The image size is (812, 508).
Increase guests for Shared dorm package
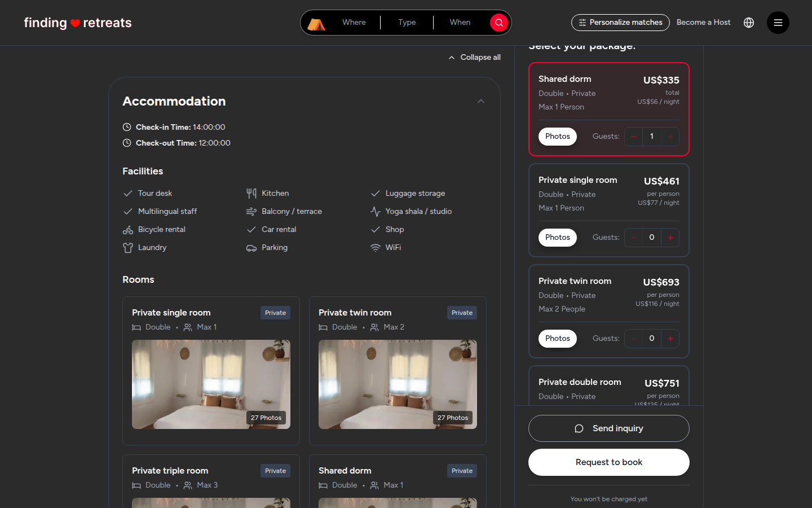[x=670, y=137]
